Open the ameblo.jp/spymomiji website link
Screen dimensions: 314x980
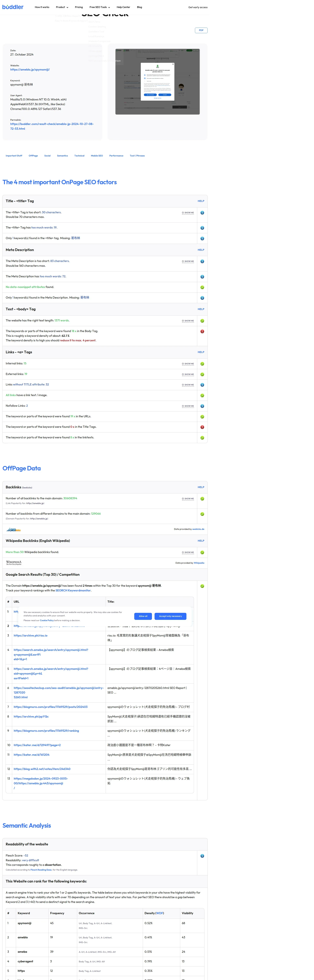click(30, 70)
